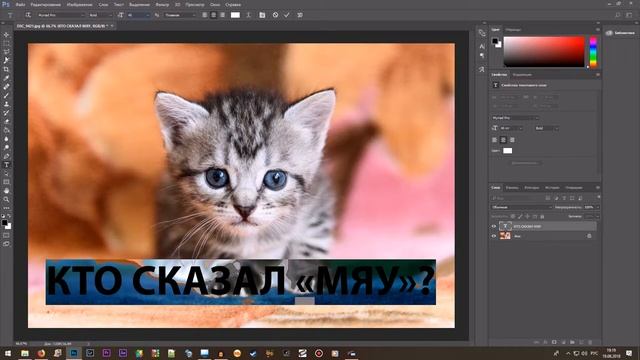Open Warp Text from options bar

coord(248,15)
